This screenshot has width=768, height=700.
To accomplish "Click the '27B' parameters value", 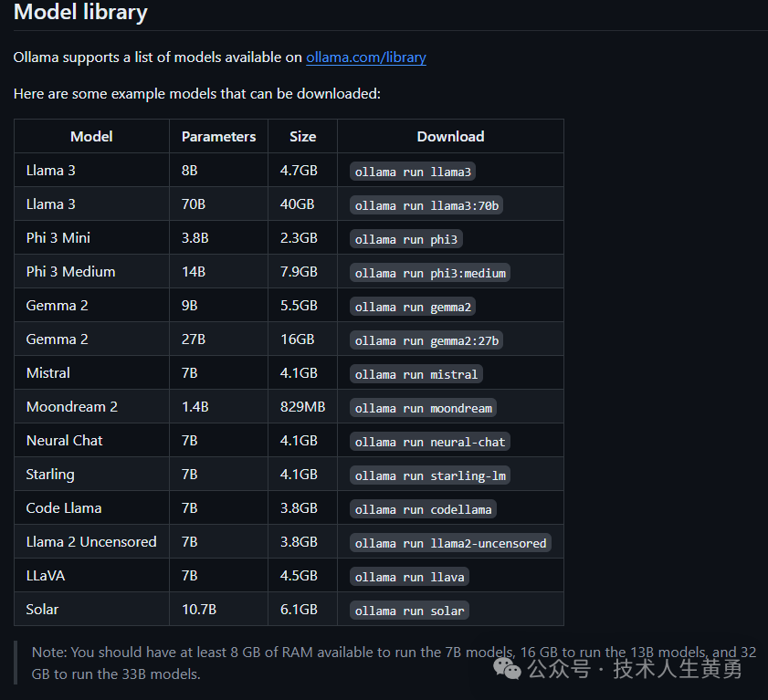I will [x=194, y=340].
